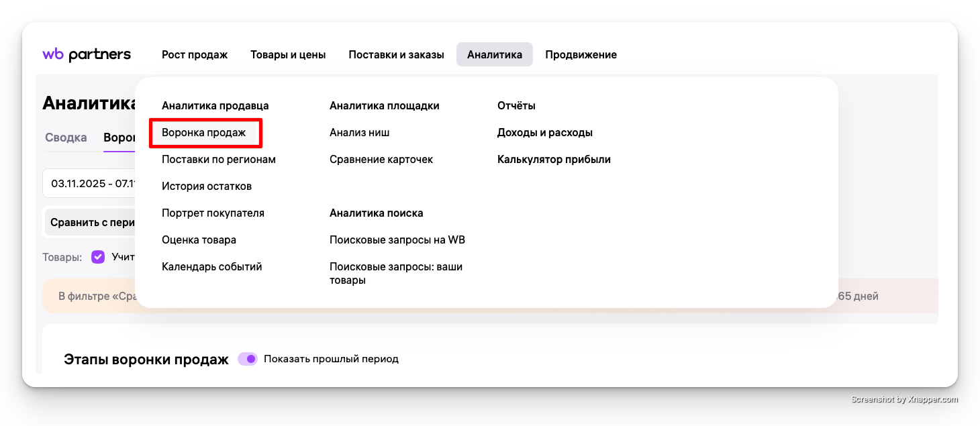This screenshot has width=980, height=426.
Task: Go to История остатков
Action: click(207, 187)
